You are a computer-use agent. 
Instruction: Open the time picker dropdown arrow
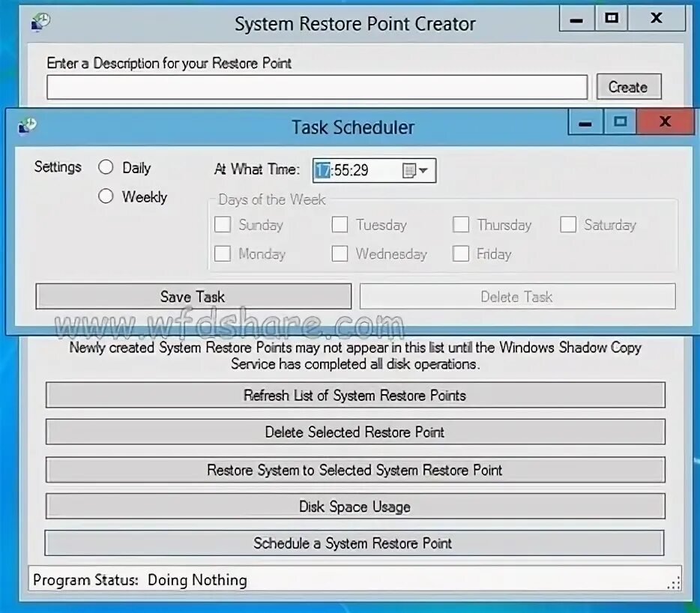click(x=423, y=170)
